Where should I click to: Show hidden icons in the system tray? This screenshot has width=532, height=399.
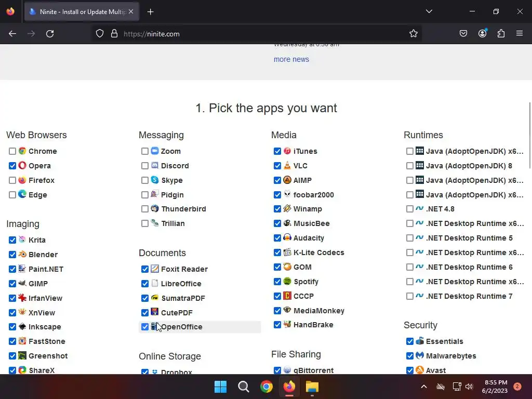coord(424,387)
